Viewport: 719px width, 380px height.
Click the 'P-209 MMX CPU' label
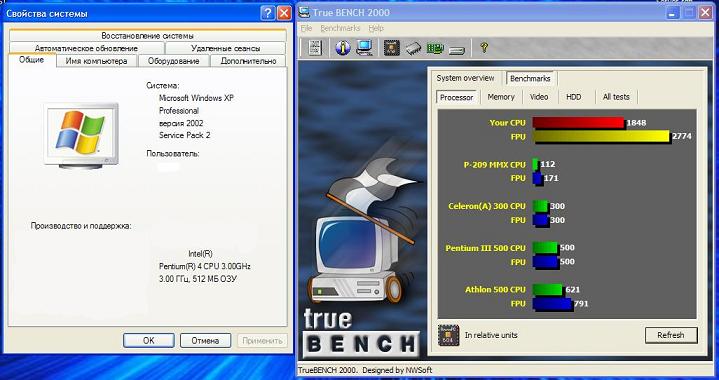pyautogui.click(x=495, y=165)
